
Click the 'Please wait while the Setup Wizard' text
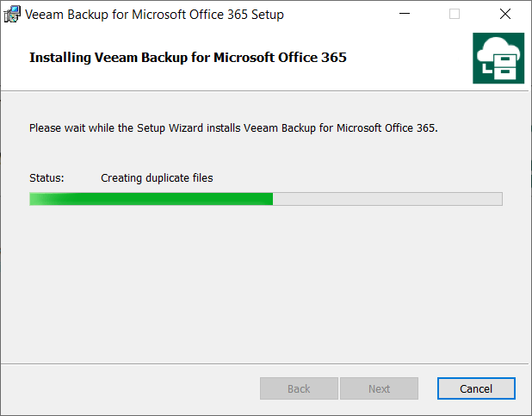[x=234, y=127]
